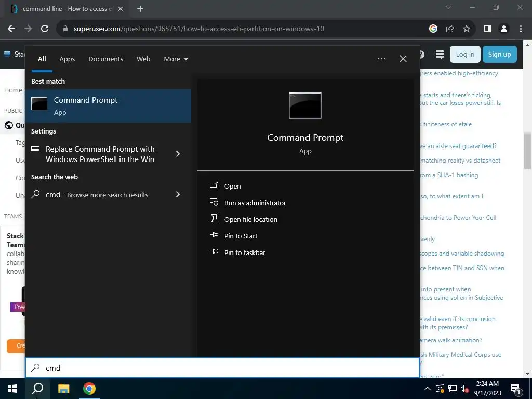The height and width of the screenshot is (399, 532).
Task: Bookmark this page with star icon
Action: 467,29
